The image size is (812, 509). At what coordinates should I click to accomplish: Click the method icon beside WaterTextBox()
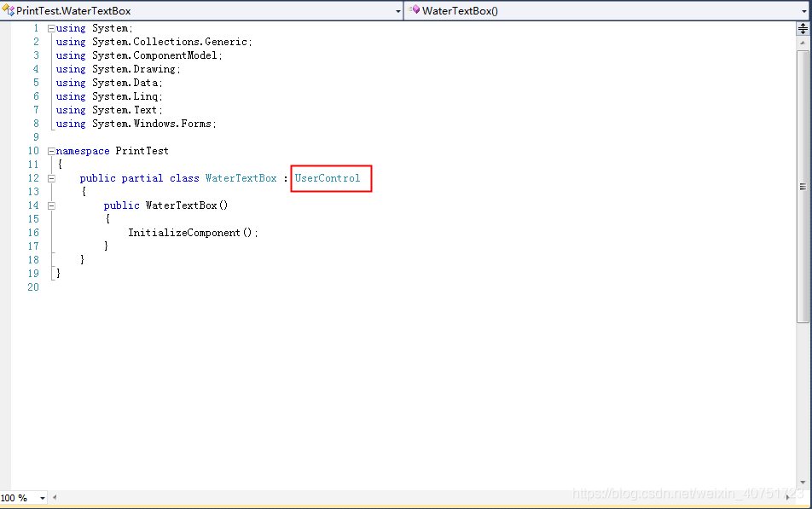(x=413, y=9)
